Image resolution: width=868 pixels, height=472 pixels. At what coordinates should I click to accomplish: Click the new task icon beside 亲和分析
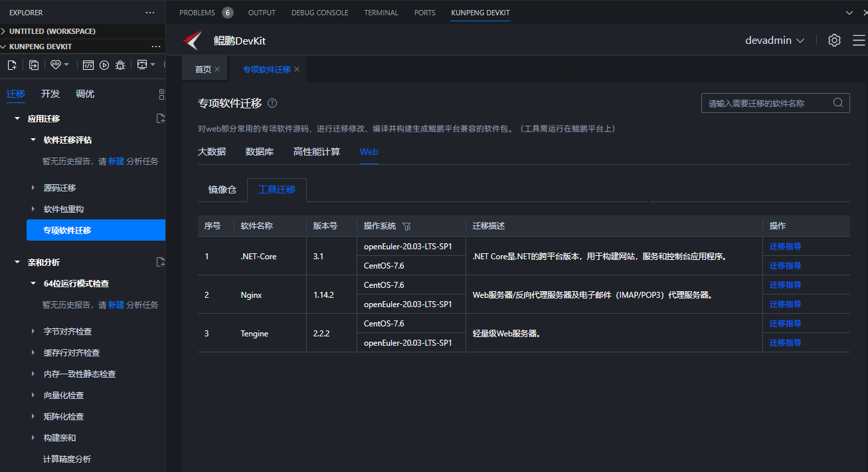coord(160,262)
